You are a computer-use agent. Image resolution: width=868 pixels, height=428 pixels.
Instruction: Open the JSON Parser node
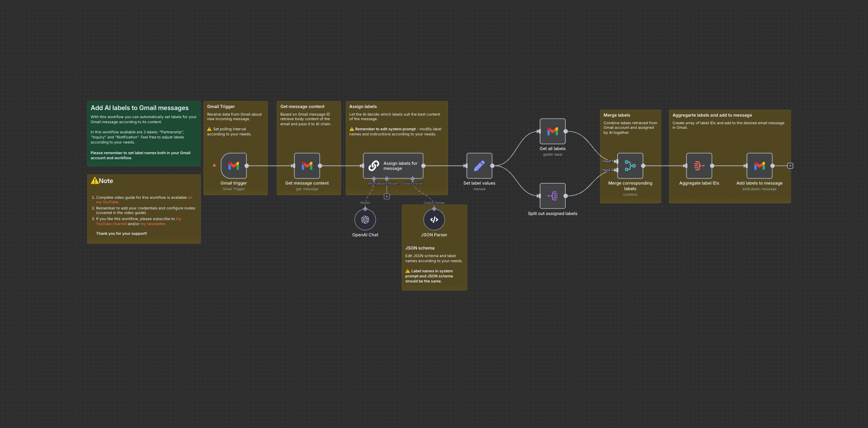(x=434, y=220)
